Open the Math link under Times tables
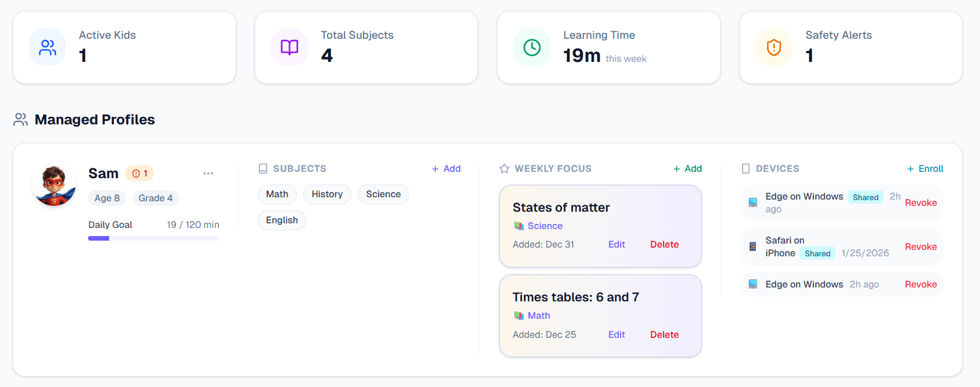 [x=538, y=316]
